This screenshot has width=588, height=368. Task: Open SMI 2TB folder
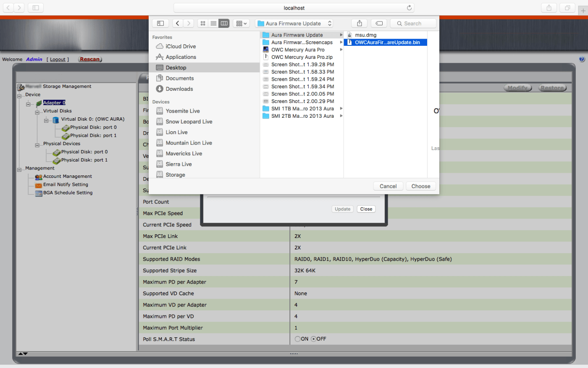pos(302,116)
